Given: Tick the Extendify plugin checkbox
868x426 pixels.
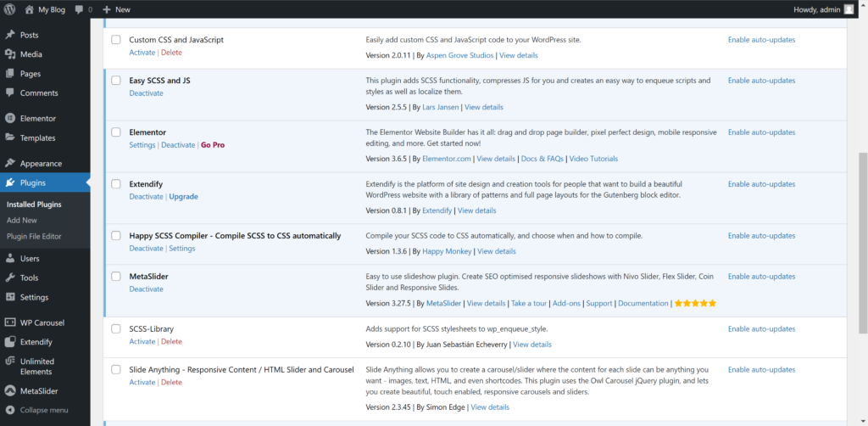Looking at the screenshot, I should (x=115, y=184).
